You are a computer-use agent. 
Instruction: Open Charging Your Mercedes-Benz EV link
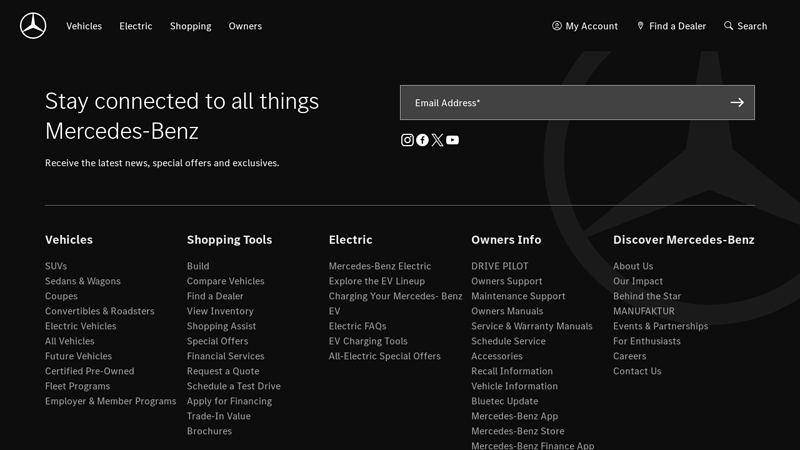coord(395,303)
